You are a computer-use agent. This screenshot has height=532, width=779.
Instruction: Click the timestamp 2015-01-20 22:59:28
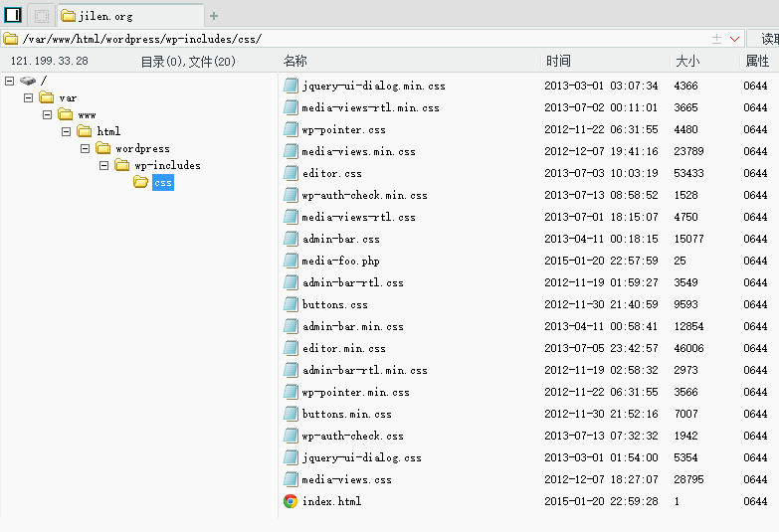(x=601, y=501)
